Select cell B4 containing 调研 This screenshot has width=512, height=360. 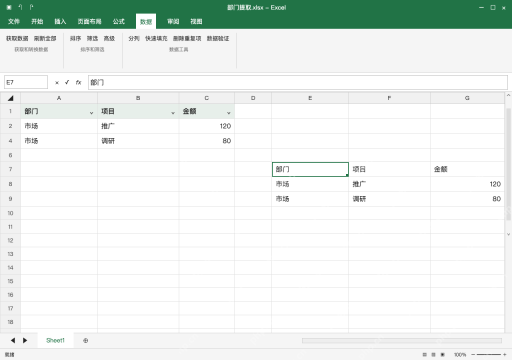tap(138, 141)
